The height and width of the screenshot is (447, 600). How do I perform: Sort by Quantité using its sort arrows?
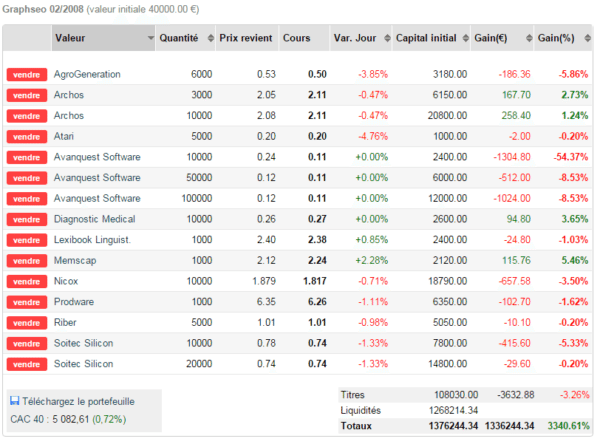coord(210,38)
